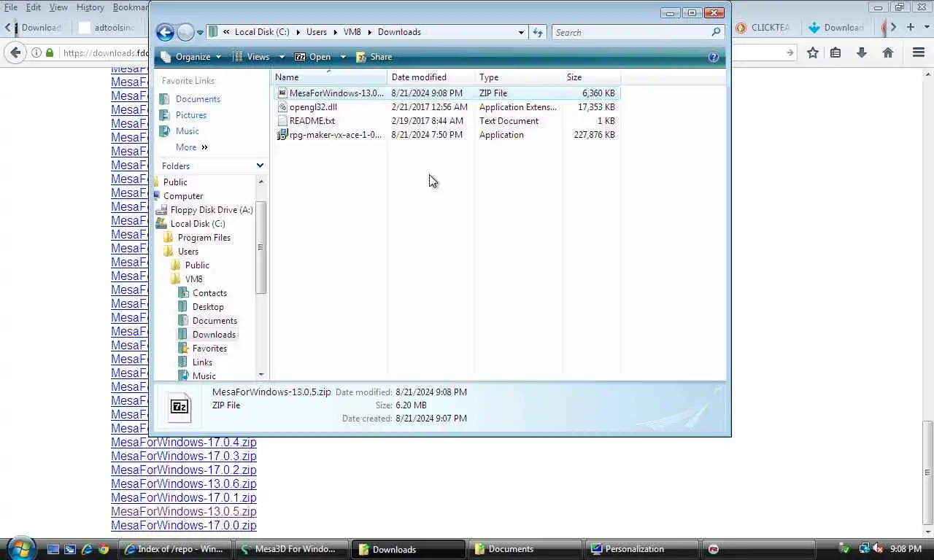Open the Views dropdown arrow
934x560 pixels.
[x=282, y=57]
